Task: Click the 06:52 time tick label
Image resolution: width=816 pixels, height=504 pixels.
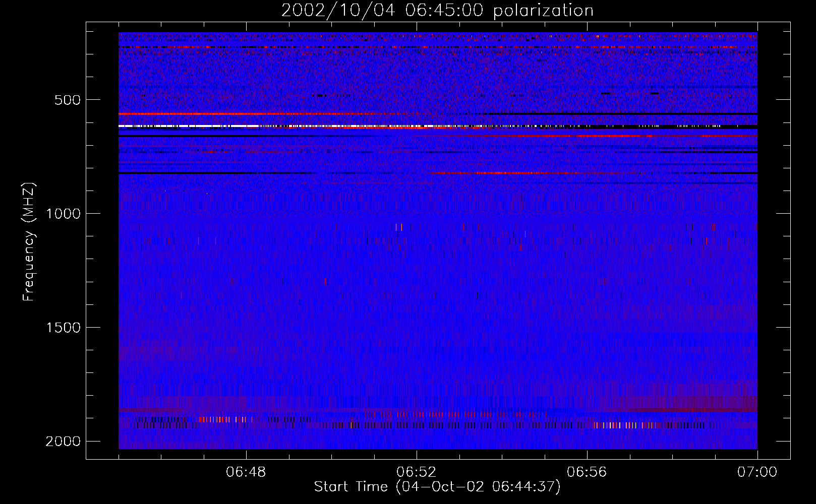Action: pos(417,472)
